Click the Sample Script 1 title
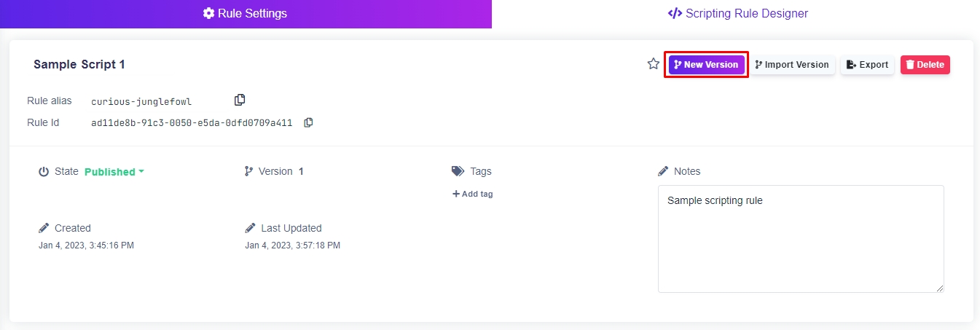The image size is (980, 330). tap(79, 64)
